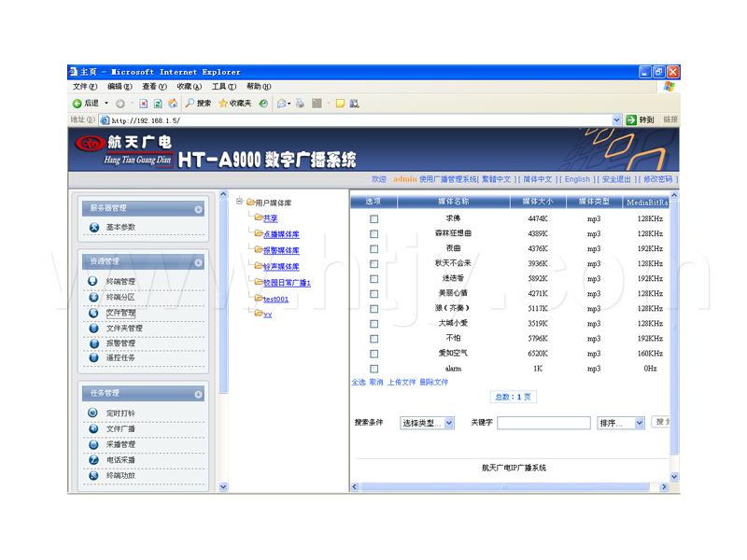Viewport: 747px width, 560px height.
Task: Click the 安全退出 logout link
Action: coord(616,179)
